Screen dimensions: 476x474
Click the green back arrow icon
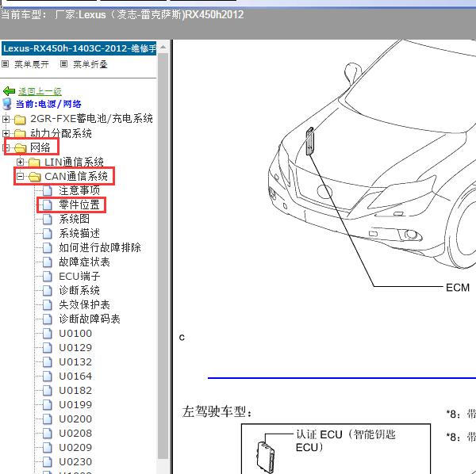coord(9,90)
